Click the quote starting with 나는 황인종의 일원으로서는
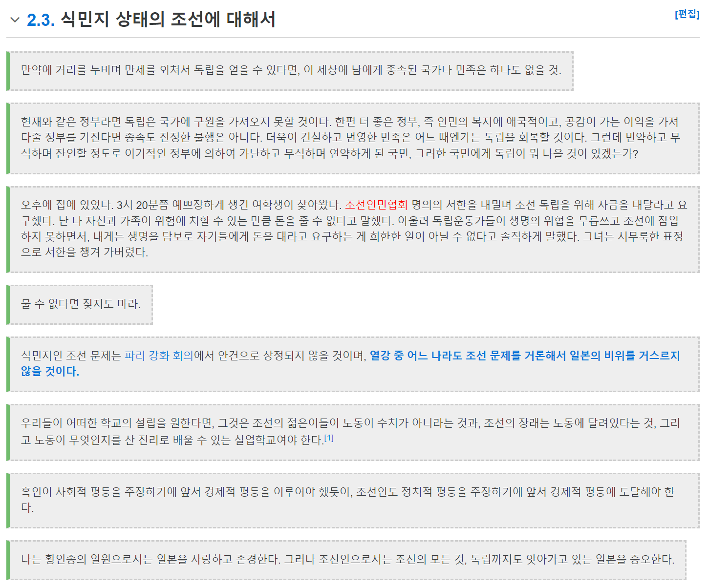Screen dimensions: 709x588 pos(347,559)
